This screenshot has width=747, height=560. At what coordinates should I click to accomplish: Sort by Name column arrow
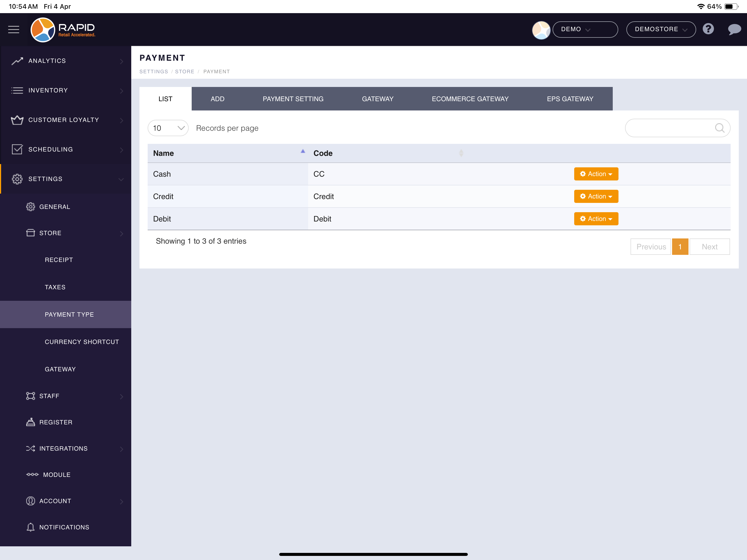303,151
